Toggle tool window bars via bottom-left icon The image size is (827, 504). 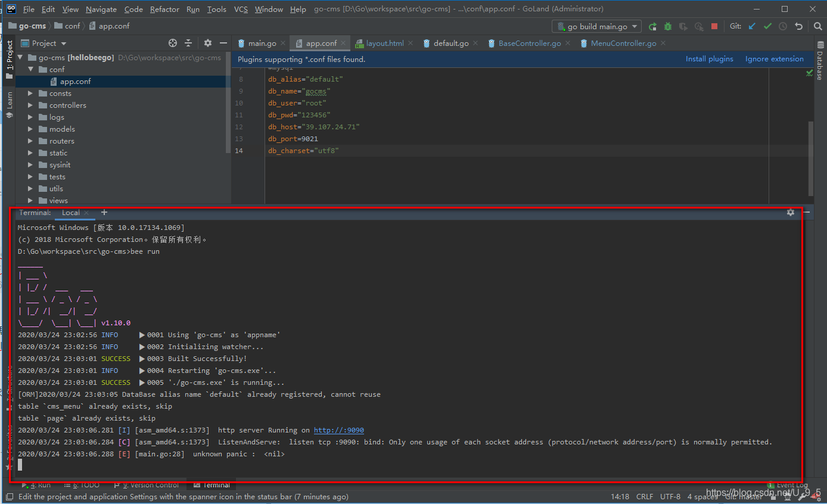[x=9, y=496]
